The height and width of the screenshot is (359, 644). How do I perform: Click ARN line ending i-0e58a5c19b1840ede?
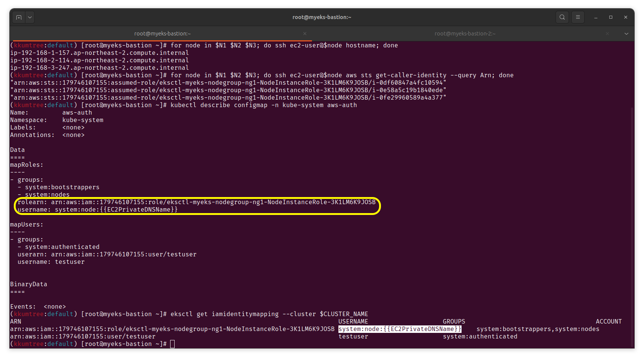click(228, 90)
